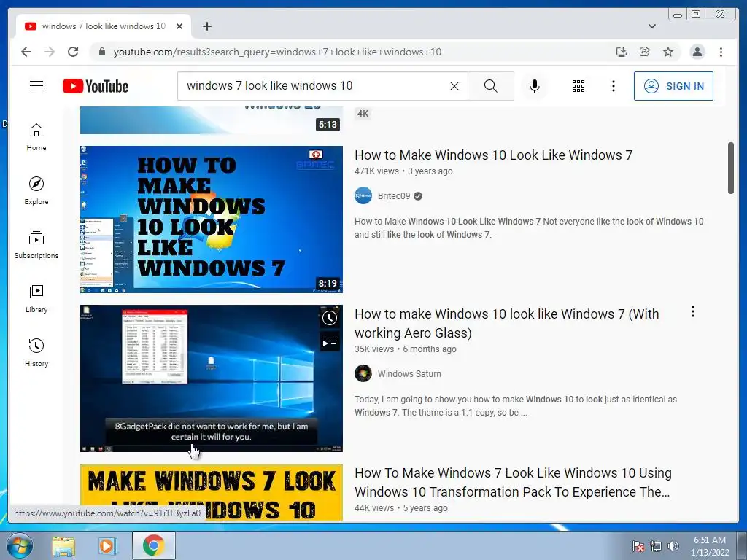Go to Home in sidebar
The image size is (747, 560).
(36, 137)
